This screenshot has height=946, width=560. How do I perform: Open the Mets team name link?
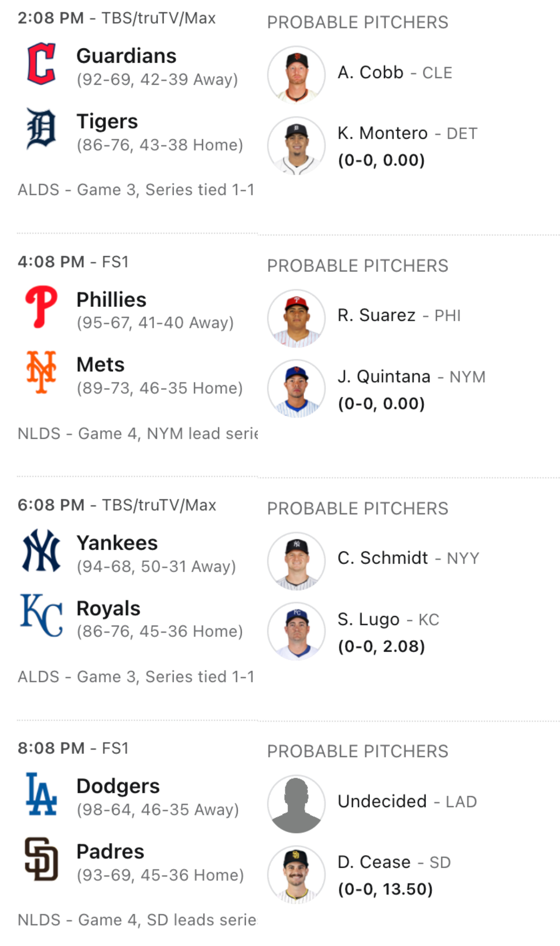[100, 365]
